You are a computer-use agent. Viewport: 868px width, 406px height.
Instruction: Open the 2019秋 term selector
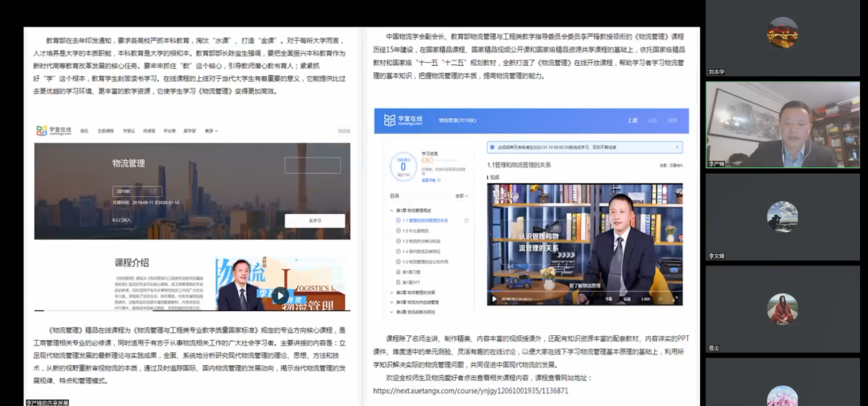(x=137, y=191)
